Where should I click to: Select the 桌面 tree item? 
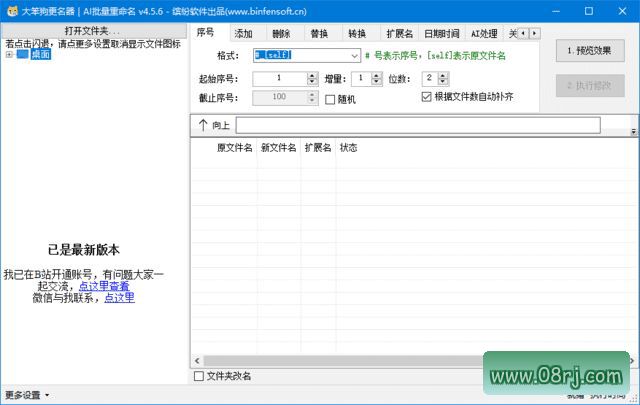pyautogui.click(x=41, y=54)
